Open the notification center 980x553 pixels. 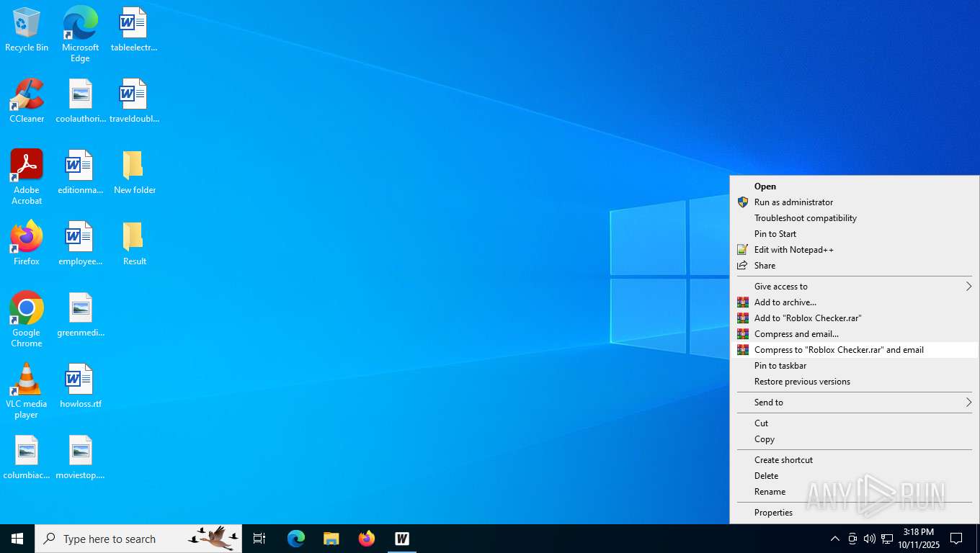click(x=956, y=539)
